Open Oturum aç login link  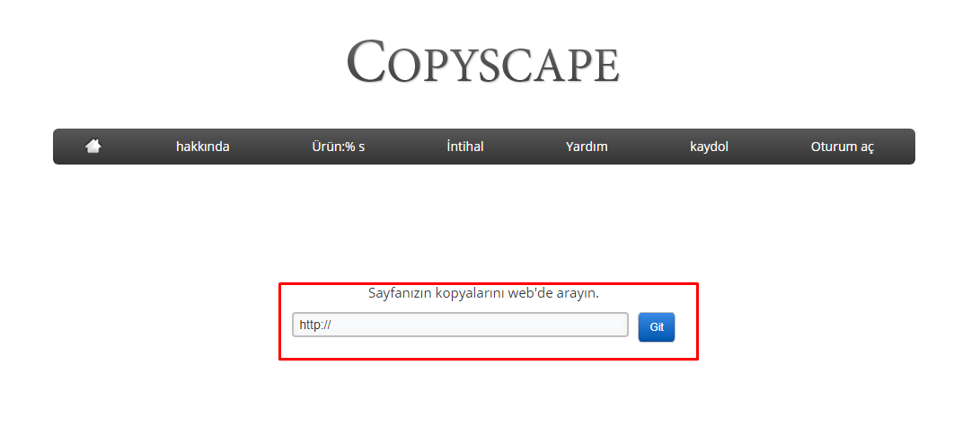842,147
